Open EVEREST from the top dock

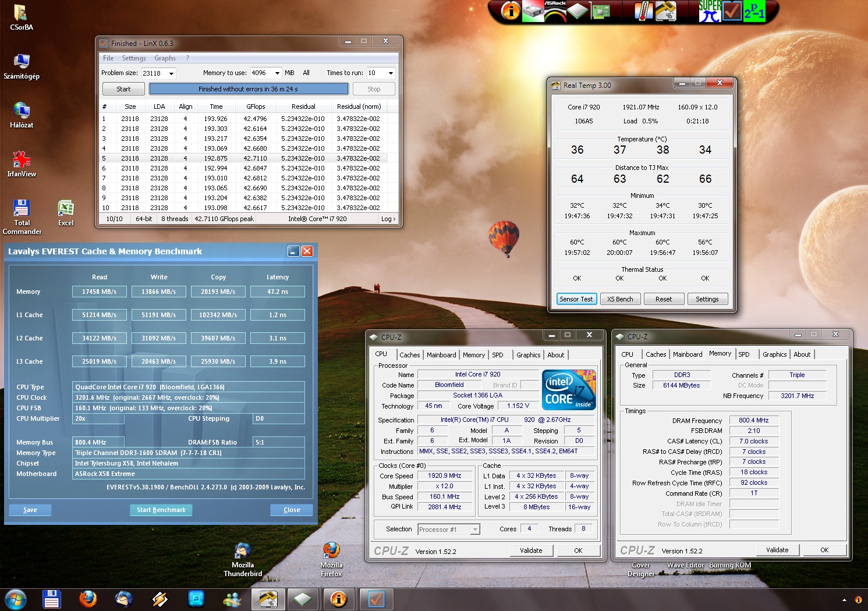(x=511, y=10)
